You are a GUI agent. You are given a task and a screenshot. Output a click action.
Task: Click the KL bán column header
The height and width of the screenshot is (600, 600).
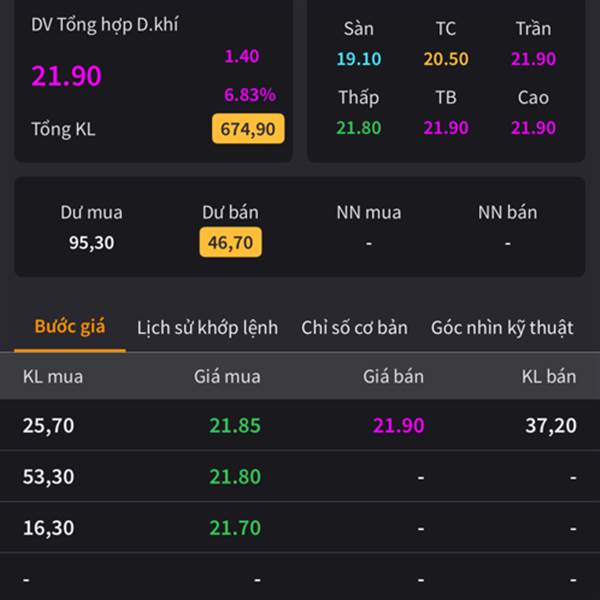(x=549, y=377)
